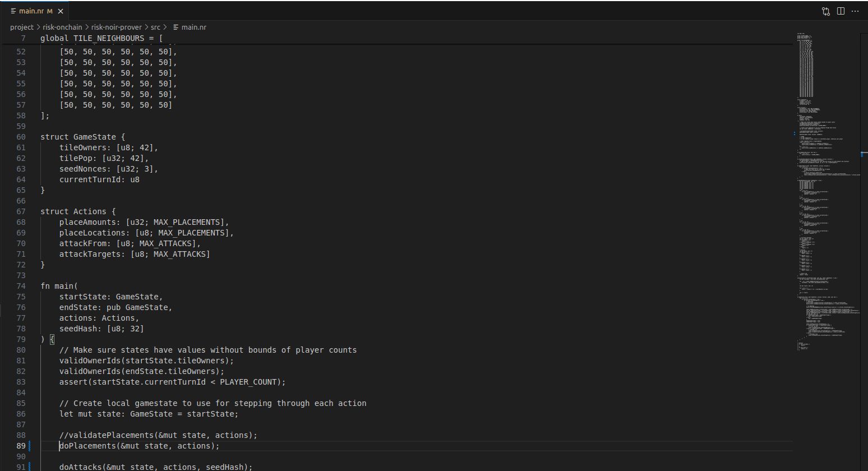This screenshot has width=868, height=471.
Task: Place cursor on 'struct Actions {'
Action: [x=78, y=211]
